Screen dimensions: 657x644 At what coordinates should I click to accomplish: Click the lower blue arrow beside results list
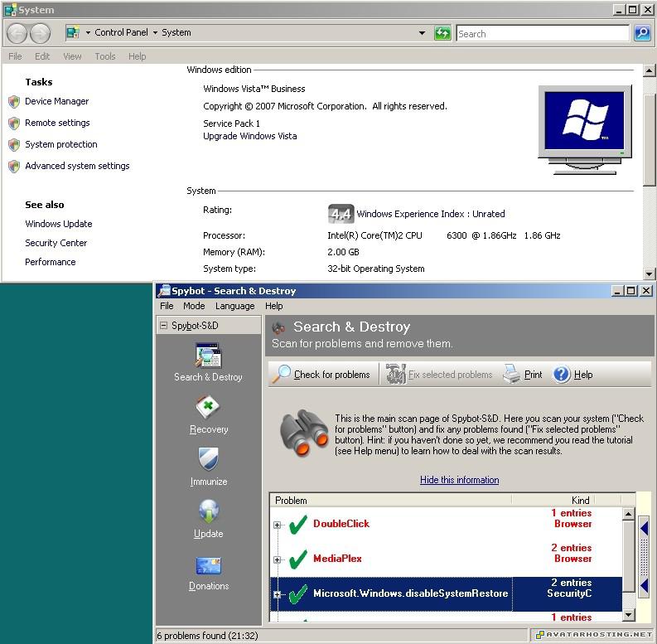pos(645,586)
